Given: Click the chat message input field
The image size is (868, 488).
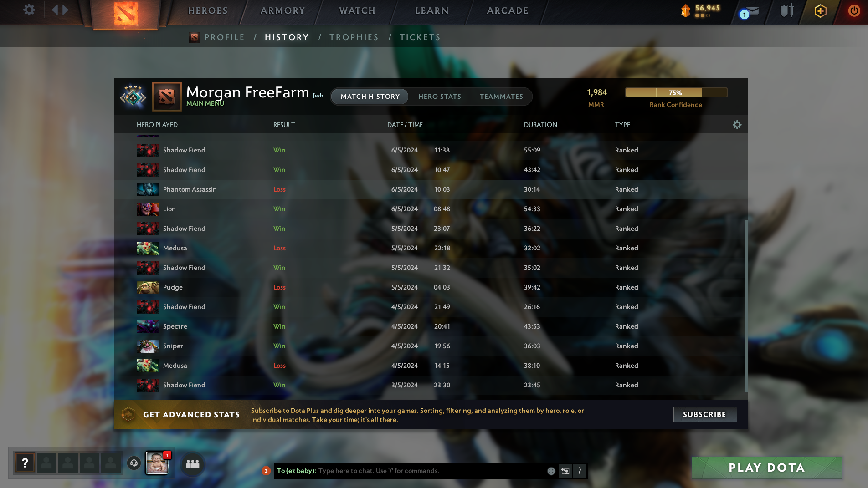Looking at the screenshot, I should tap(431, 471).
